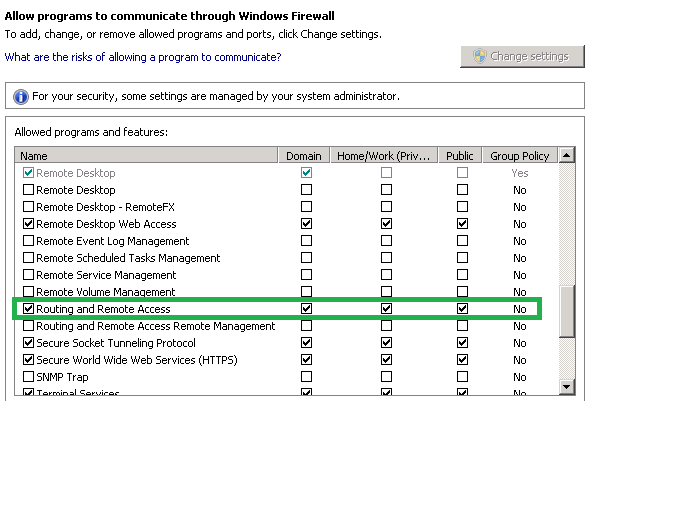691x518 pixels.
Task: Enable Remote Service Management checkbox
Action: [28, 275]
